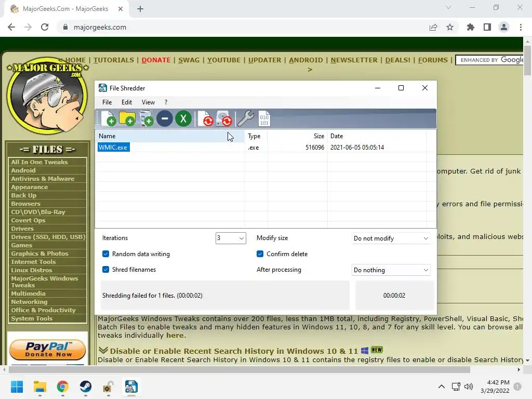Image resolution: width=532 pixels, height=399 pixels.
Task: Click the PayPal Donate Now button
Action: coord(47,350)
